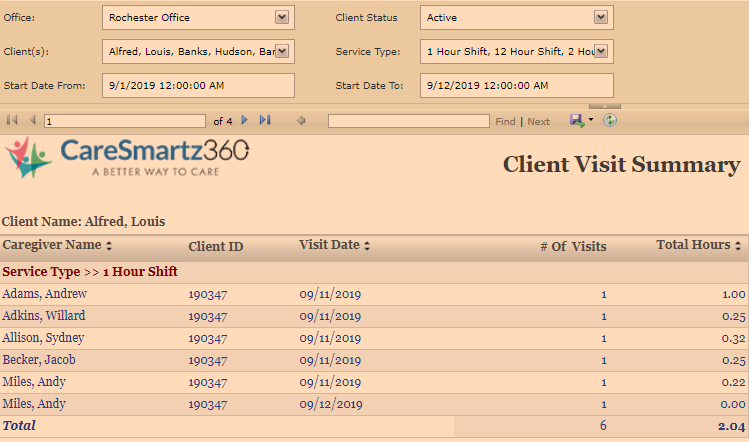Click the export save disk icon

coord(577,120)
